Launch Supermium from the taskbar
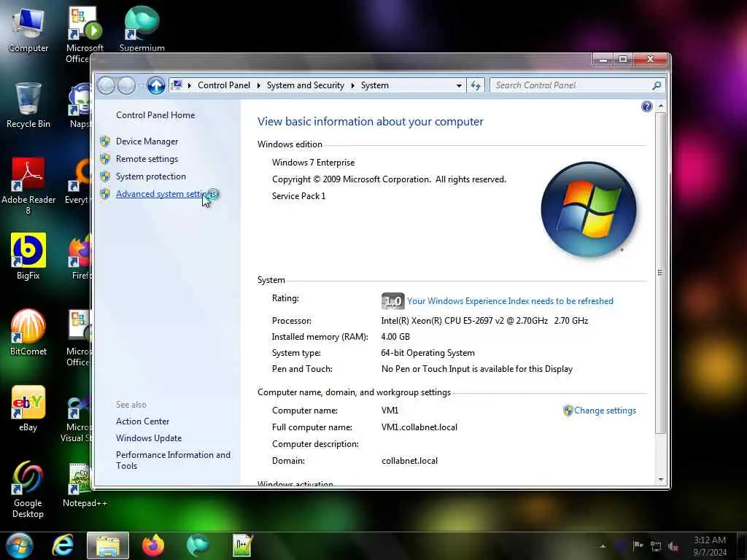The height and width of the screenshot is (560, 747). [198, 545]
